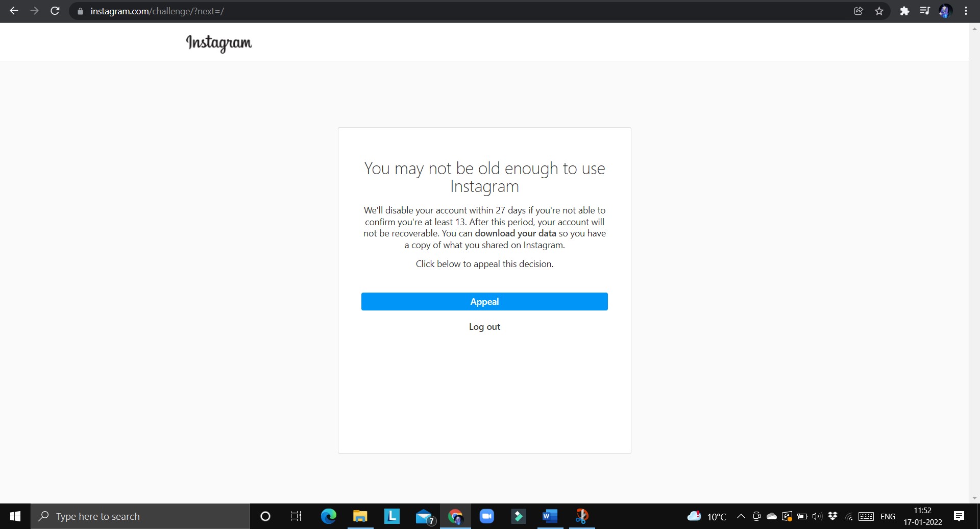Go back to the previous page

14,11
